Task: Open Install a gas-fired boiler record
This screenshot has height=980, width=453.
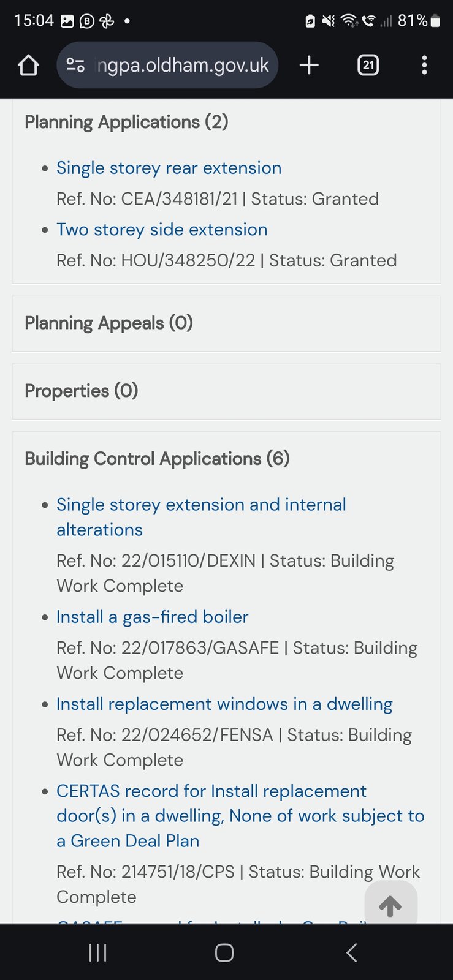Action: pos(153,617)
